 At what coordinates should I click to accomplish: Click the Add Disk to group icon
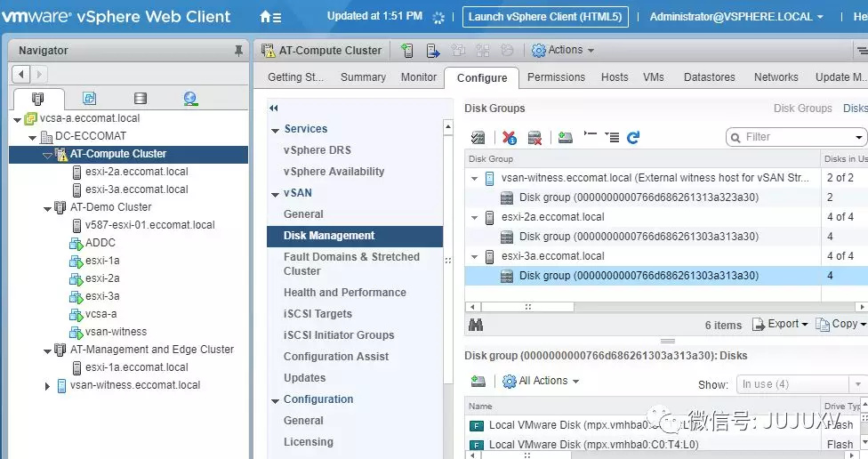tap(566, 137)
